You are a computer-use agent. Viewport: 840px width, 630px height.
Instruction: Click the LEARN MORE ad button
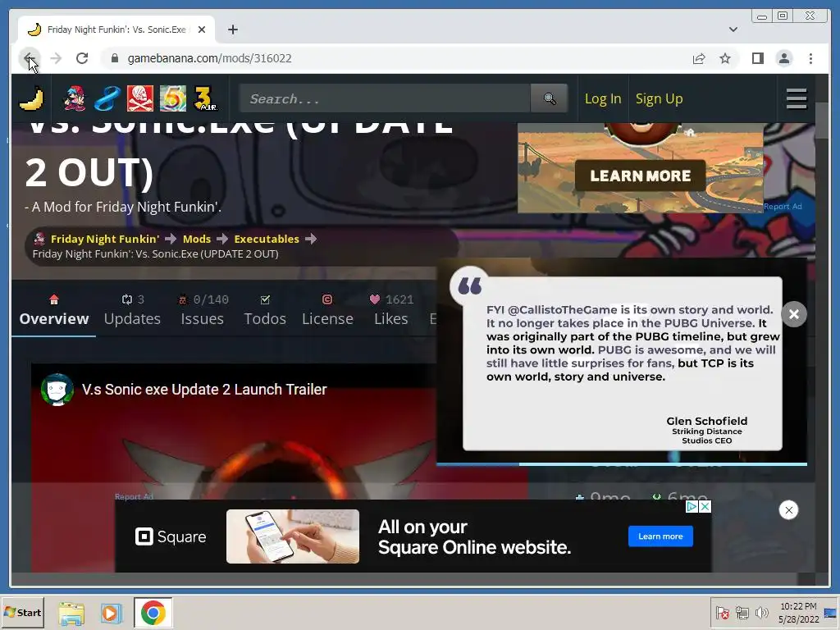click(x=640, y=176)
